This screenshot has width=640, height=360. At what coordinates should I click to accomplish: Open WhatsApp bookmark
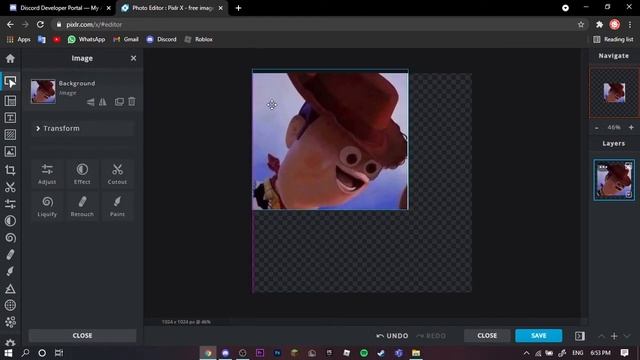(x=86, y=39)
